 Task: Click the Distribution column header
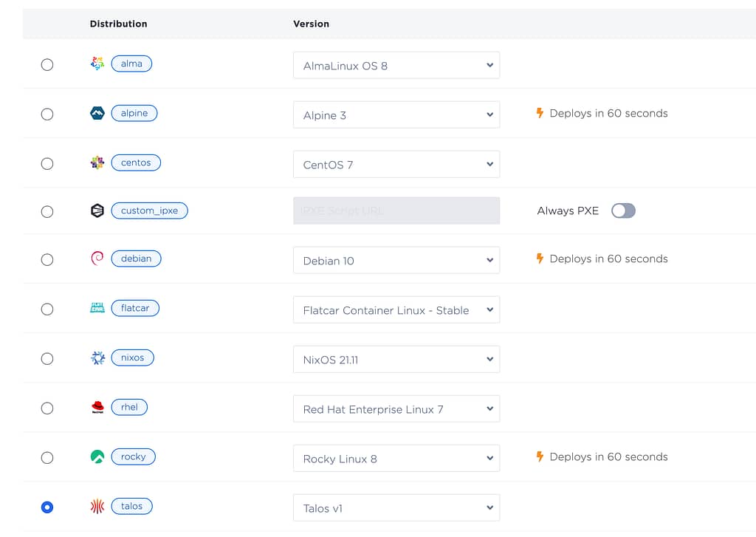click(x=119, y=24)
